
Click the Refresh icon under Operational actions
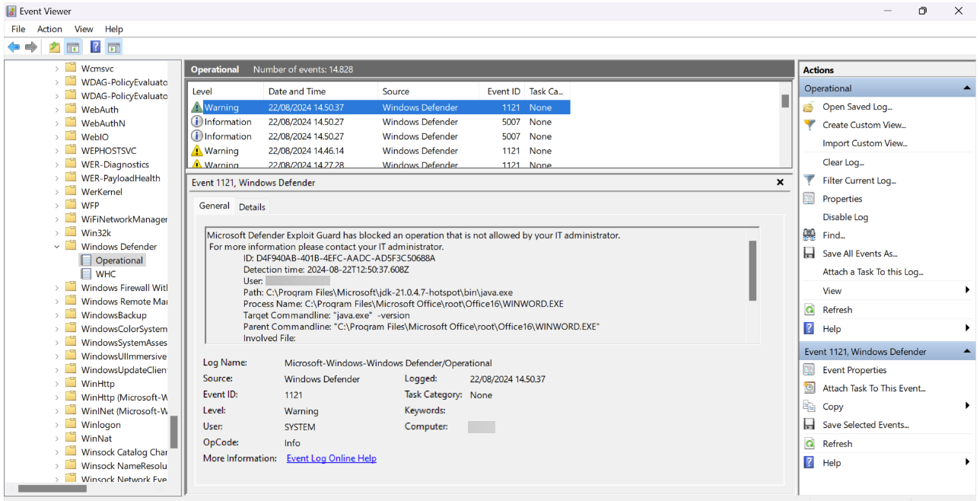pyautogui.click(x=810, y=310)
